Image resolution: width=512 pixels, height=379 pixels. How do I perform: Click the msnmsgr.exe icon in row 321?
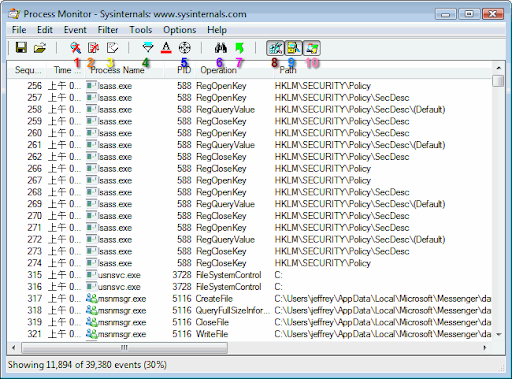click(x=91, y=334)
